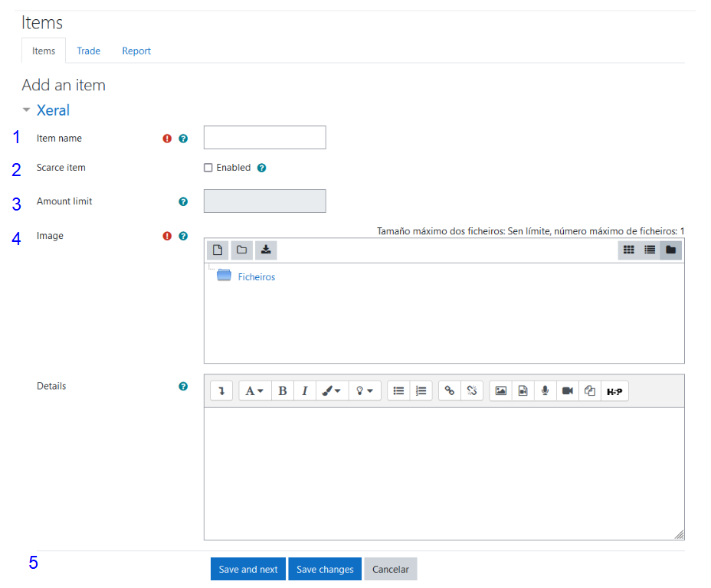711x588 pixels.
Task: Switch file manager to list details view
Action: pyautogui.click(x=650, y=250)
